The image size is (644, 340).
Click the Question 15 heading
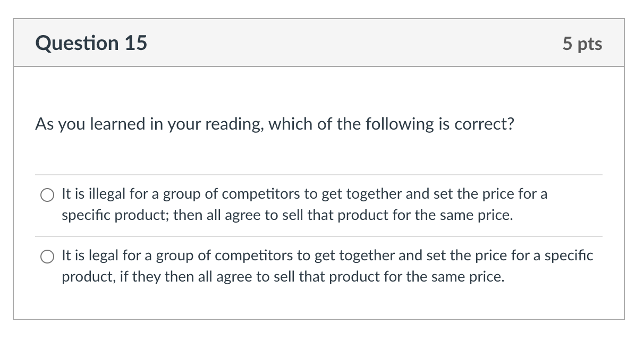[91, 43]
